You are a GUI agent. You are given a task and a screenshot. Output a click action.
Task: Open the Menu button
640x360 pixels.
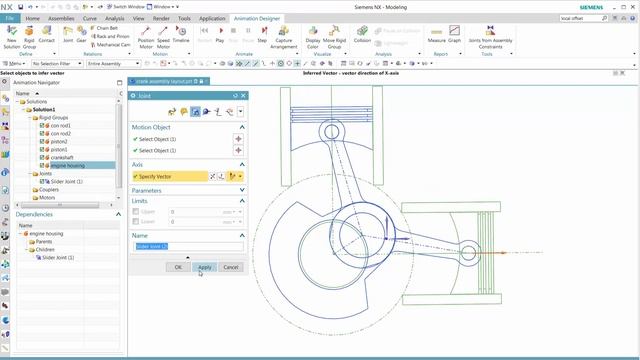(x=14, y=64)
